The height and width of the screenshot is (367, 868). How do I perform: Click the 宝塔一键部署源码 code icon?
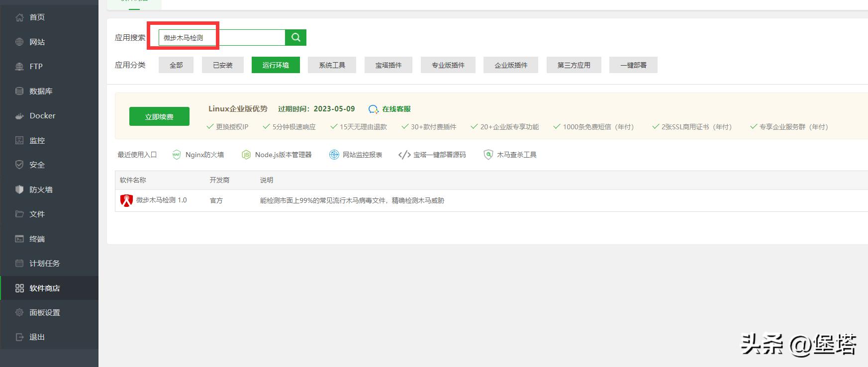(404, 155)
